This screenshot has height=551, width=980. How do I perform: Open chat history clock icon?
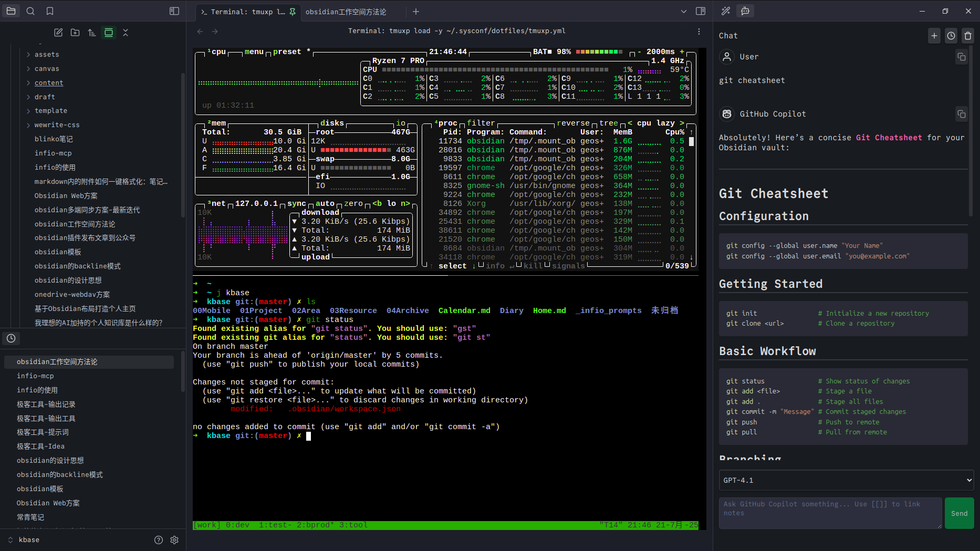click(951, 36)
